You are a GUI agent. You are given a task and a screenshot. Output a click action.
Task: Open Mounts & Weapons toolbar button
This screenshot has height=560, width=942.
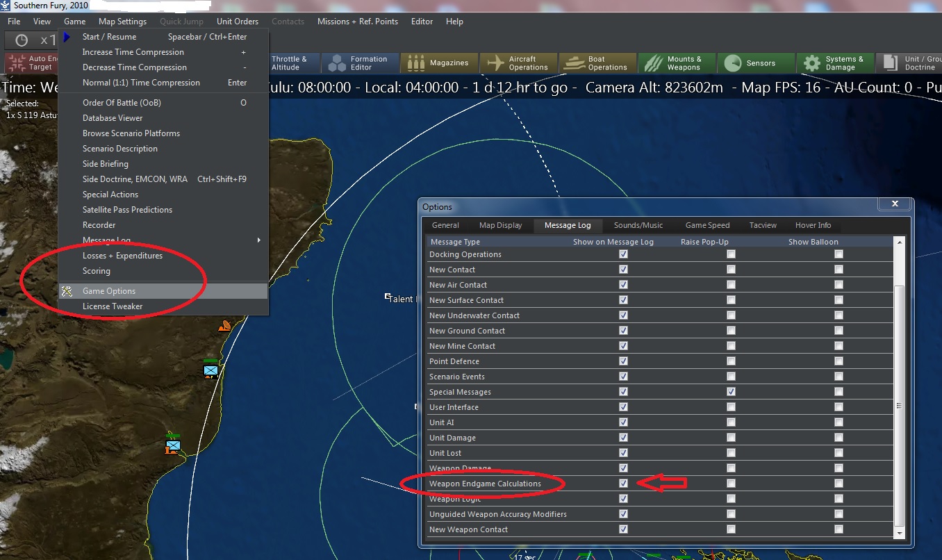(677, 63)
